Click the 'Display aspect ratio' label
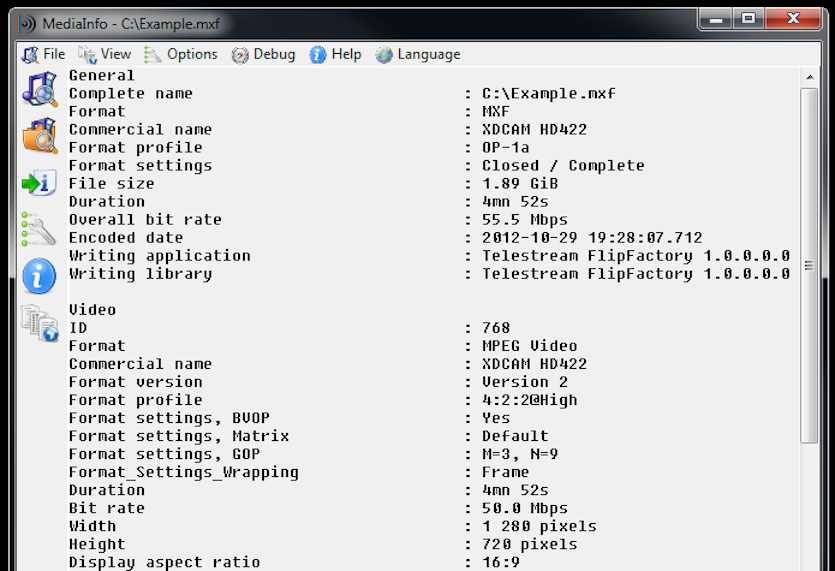This screenshot has height=571, width=835. coord(165,562)
